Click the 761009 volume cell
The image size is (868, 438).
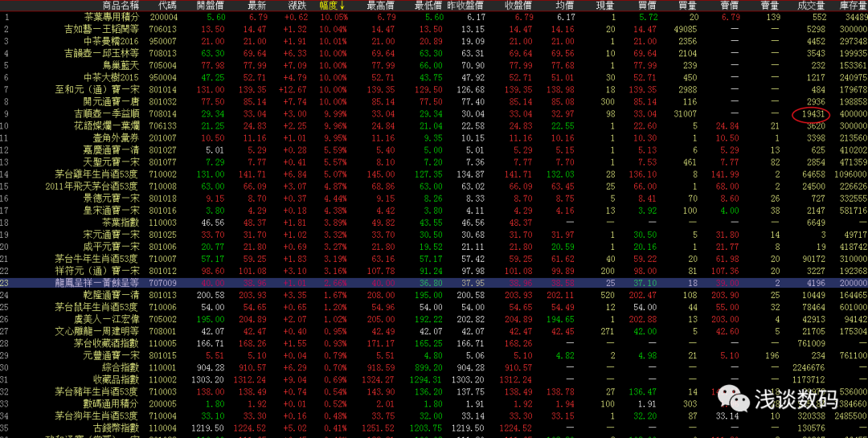[x=812, y=343]
